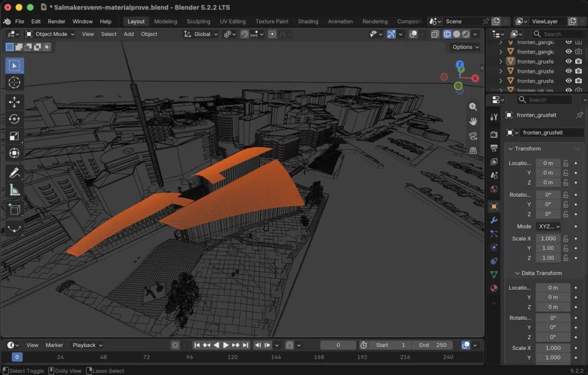Click the viewport zoom magnifier icon
Viewport: 588px width, 375px height.
[x=473, y=107]
